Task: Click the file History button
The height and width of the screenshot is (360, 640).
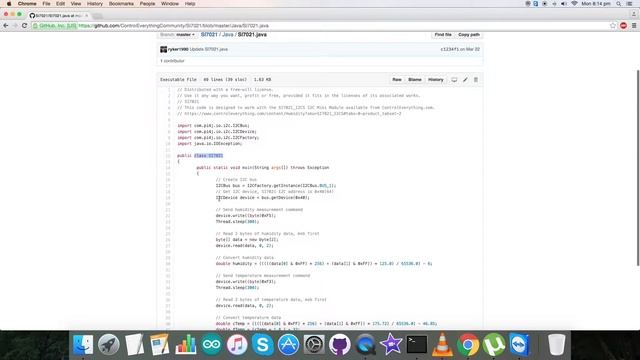Action: pyautogui.click(x=436, y=80)
